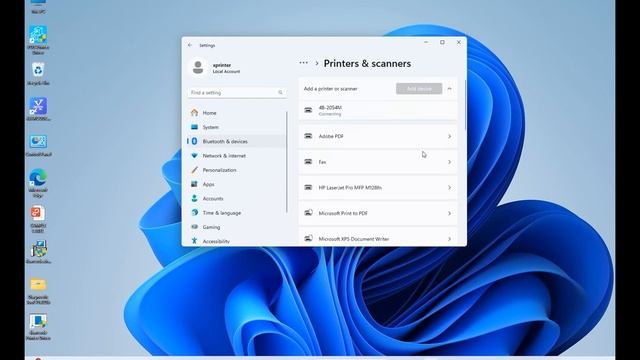The height and width of the screenshot is (360, 640).
Task: Click the Personalization paintbrush icon
Action: (194, 170)
